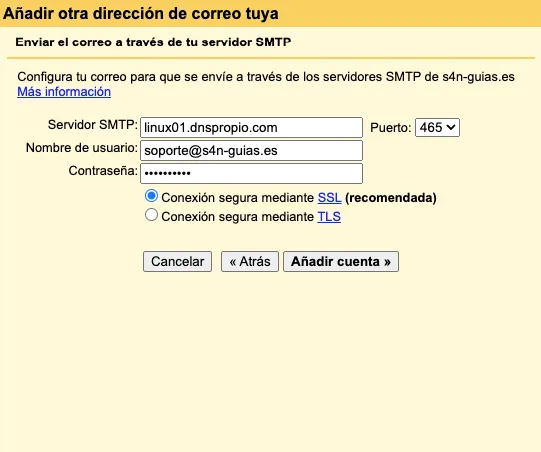
Task: Click the Configura tu correo description text
Action: (x=266, y=77)
